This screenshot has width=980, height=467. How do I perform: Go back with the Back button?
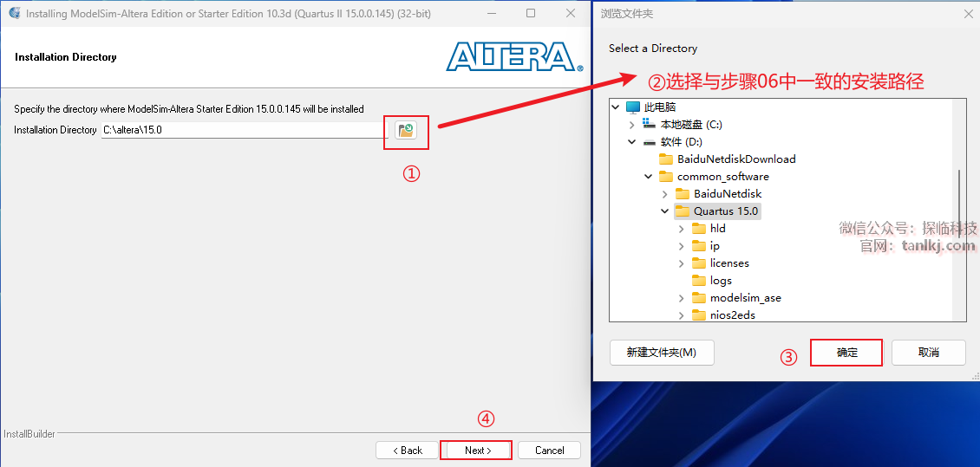click(x=407, y=451)
